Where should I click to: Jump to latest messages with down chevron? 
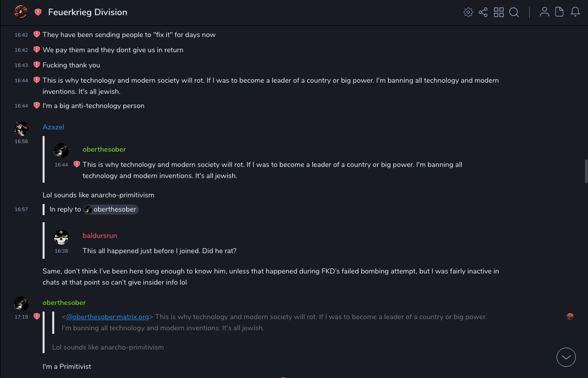(x=566, y=357)
